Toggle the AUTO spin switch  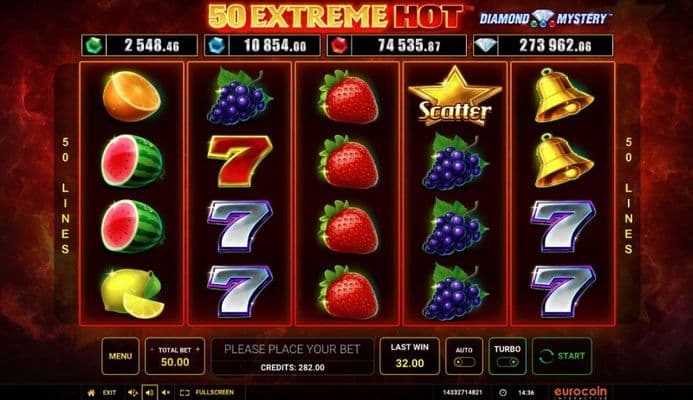(x=464, y=362)
